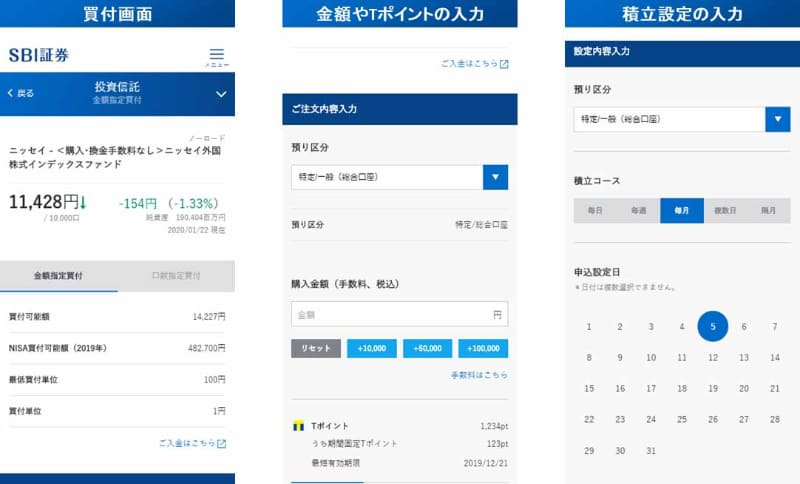
Task: Expand the 投資信託 header chevron
Action: pyautogui.click(x=221, y=94)
